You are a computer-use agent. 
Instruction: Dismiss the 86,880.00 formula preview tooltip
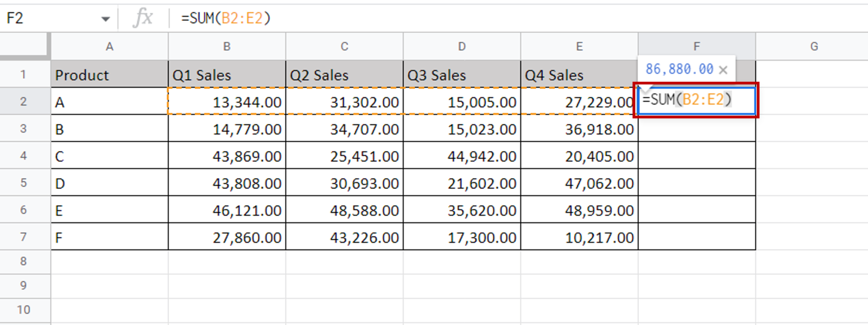click(x=723, y=70)
